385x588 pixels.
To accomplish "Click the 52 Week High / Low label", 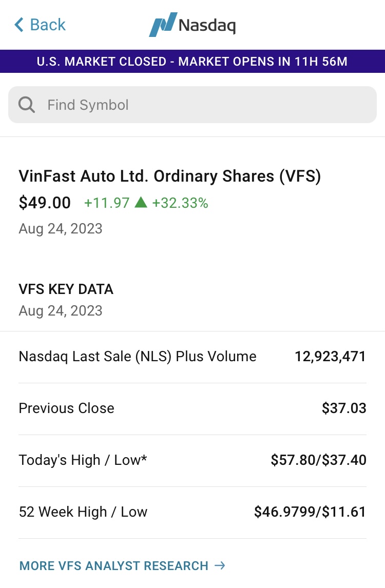I will (83, 512).
